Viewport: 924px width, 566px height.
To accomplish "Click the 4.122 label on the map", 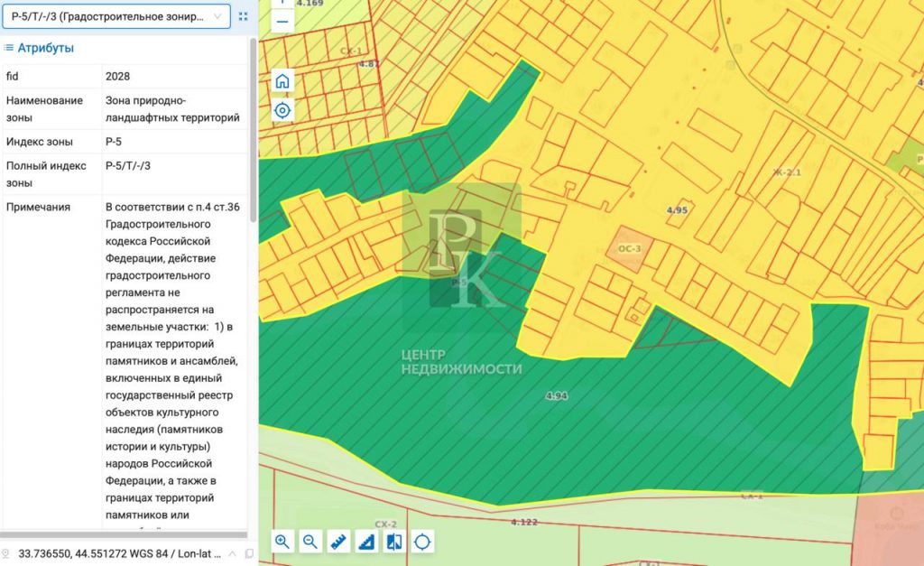I will click(x=524, y=522).
